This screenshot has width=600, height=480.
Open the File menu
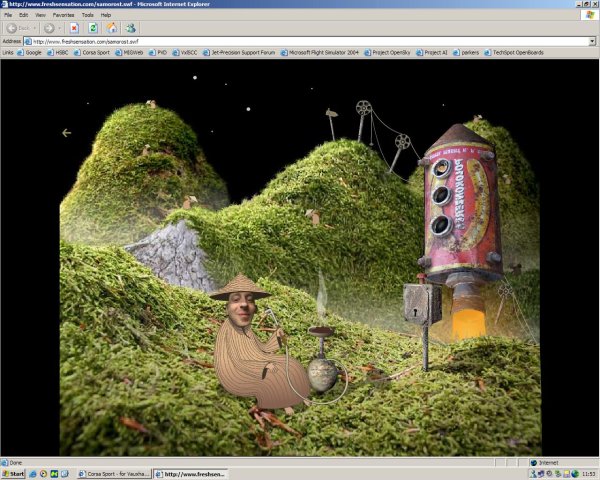click(x=8, y=16)
